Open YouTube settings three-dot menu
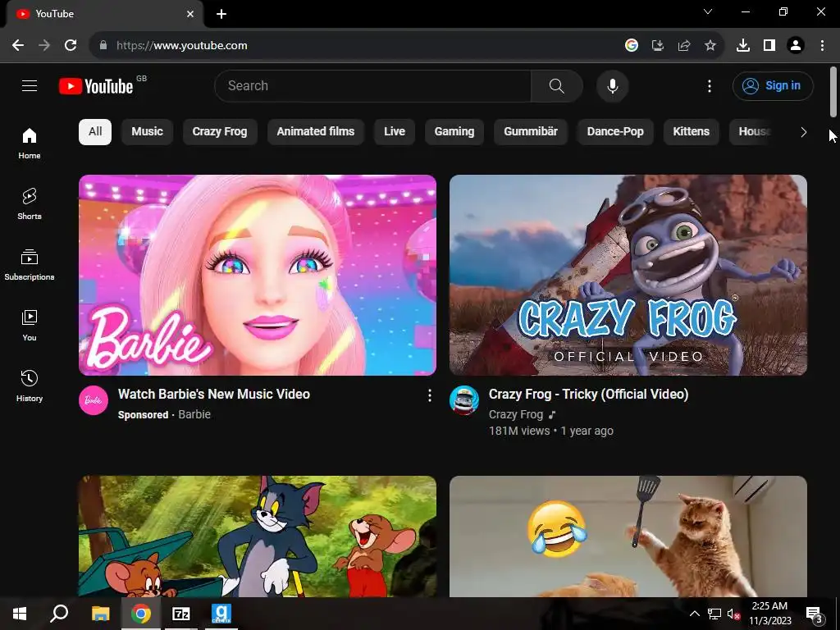Viewport: 840px width, 630px height. 710,85
